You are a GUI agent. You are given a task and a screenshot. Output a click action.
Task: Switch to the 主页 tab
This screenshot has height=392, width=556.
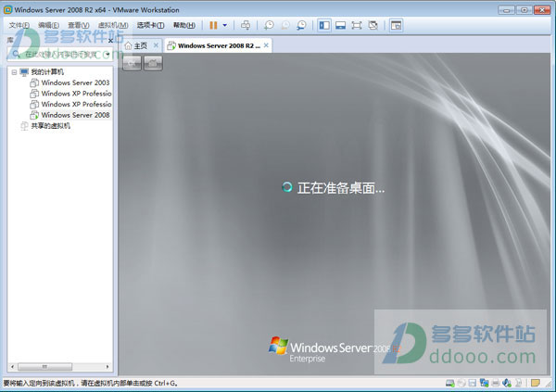[141, 45]
